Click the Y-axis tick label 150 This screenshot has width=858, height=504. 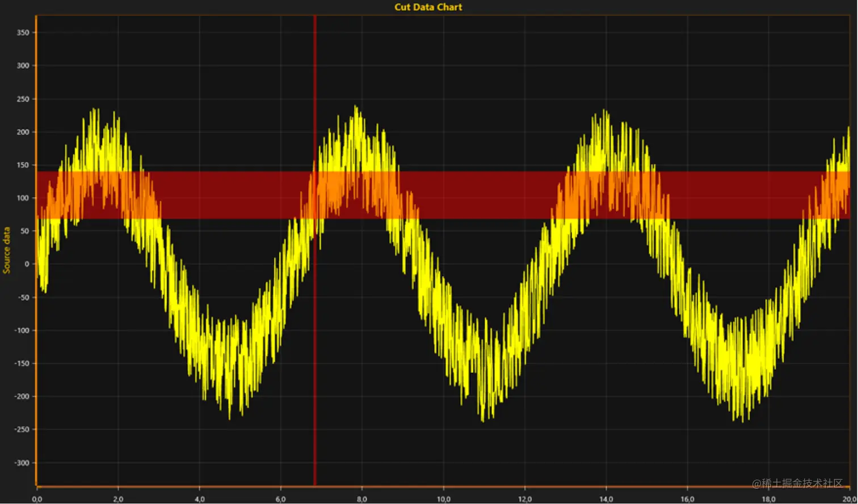tap(23, 165)
